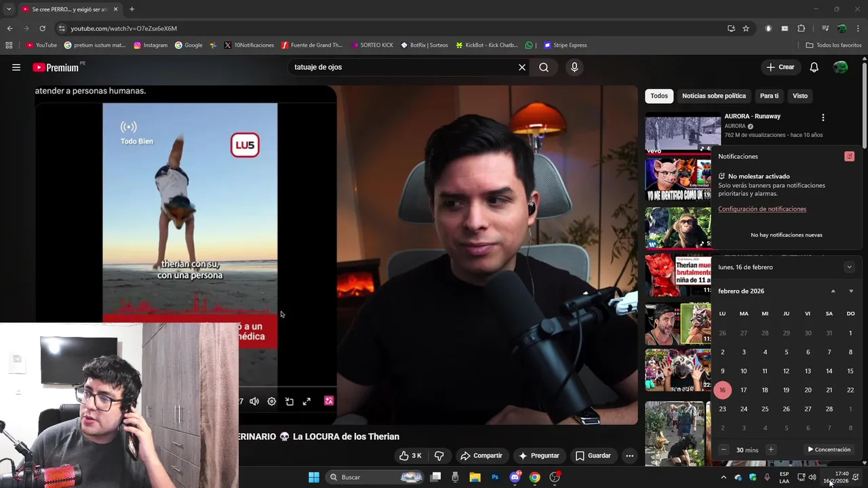
Task: Select the Visto chip
Action: (x=800, y=96)
